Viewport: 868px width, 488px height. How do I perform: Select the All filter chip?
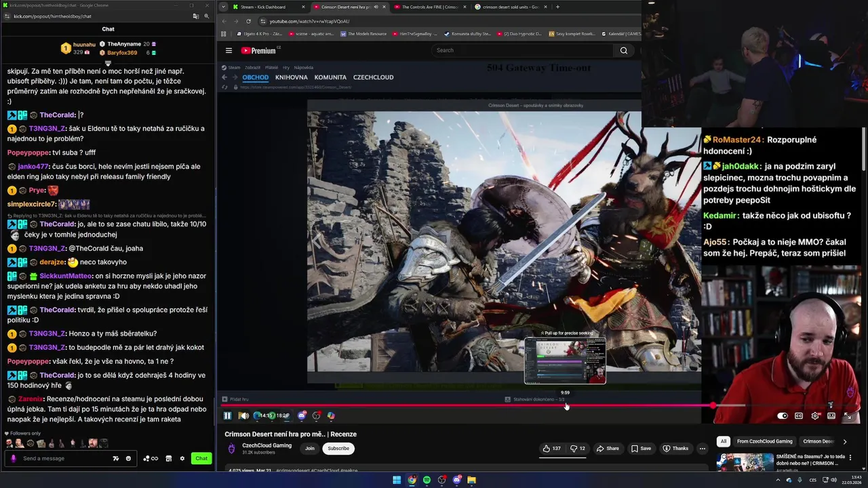[724, 441]
